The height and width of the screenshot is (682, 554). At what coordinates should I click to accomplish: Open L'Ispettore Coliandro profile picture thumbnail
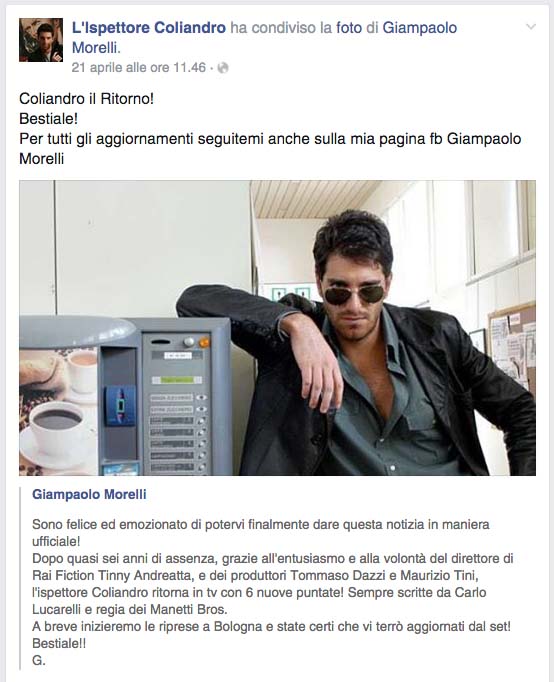pyautogui.click(x=41, y=40)
